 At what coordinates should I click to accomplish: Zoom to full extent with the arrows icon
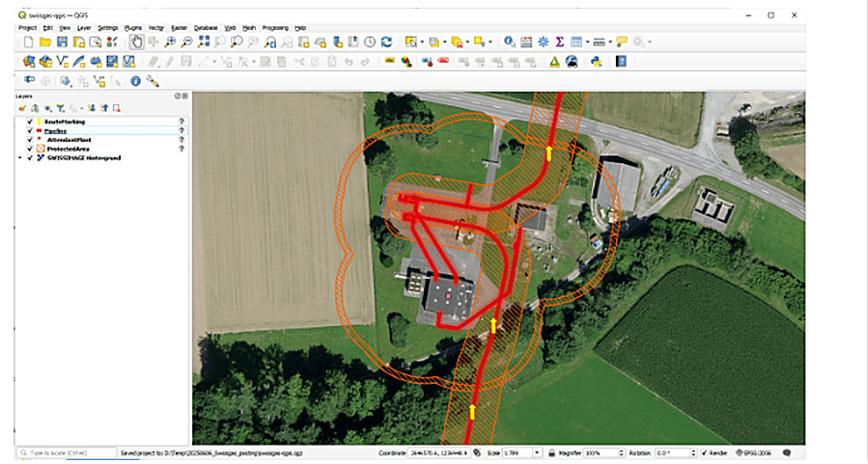point(204,41)
